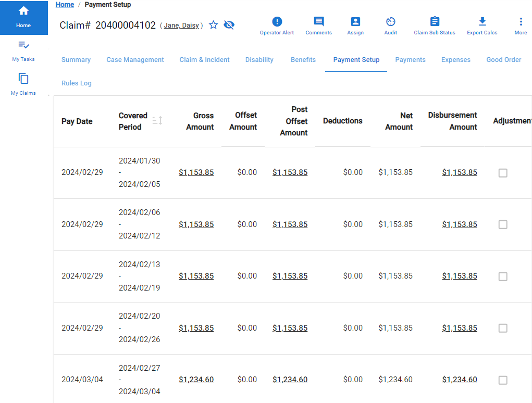Check Adjustment box for 2024/02/13 period row
532x403 pixels.
coord(503,276)
